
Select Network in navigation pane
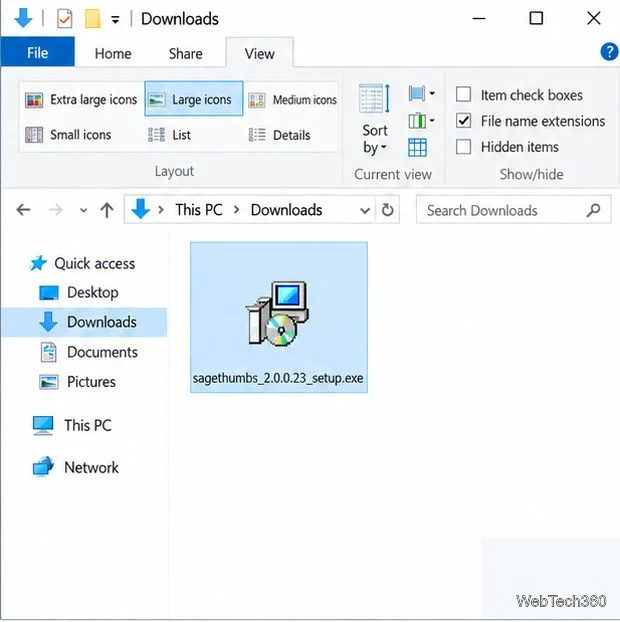[75, 467]
